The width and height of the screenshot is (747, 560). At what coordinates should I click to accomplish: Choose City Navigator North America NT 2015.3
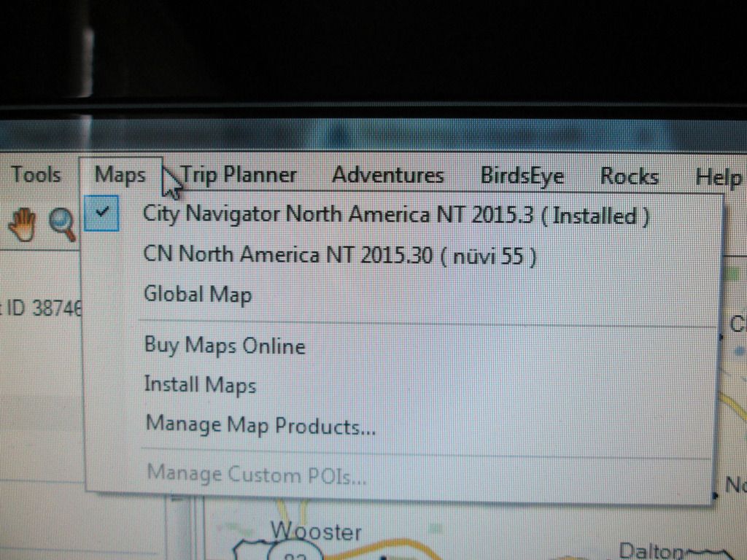pos(395,215)
